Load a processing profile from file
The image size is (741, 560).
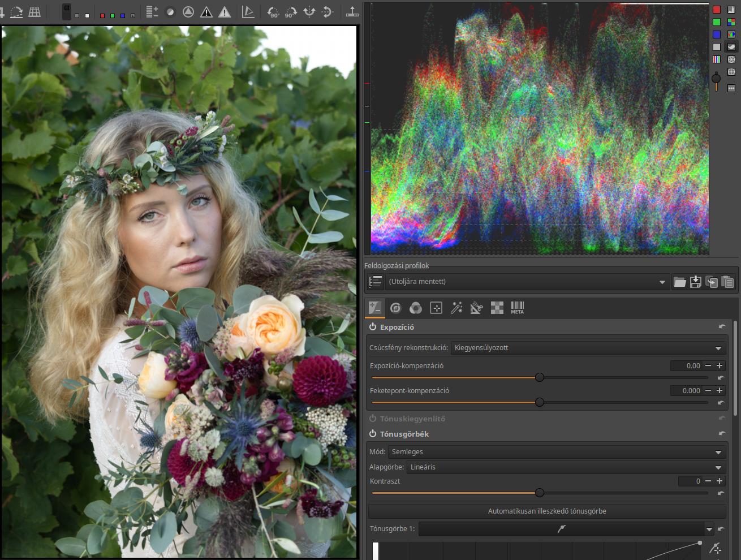(x=679, y=282)
